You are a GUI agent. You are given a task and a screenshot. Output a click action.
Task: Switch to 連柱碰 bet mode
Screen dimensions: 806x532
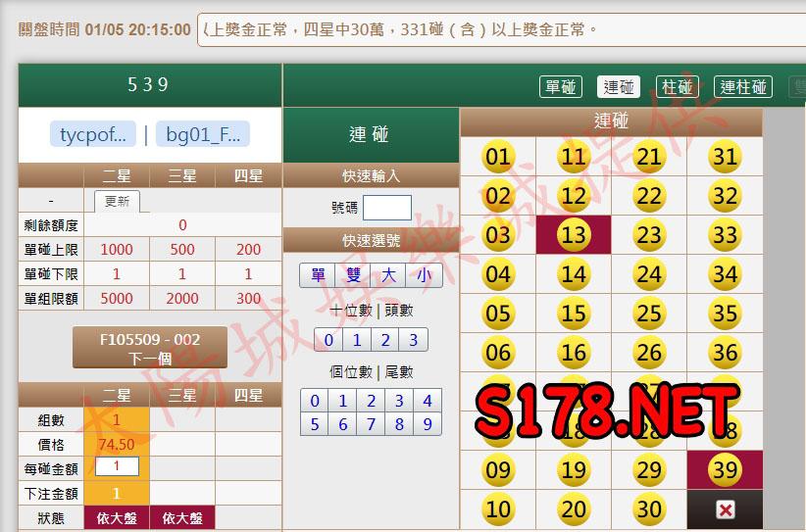click(x=743, y=87)
